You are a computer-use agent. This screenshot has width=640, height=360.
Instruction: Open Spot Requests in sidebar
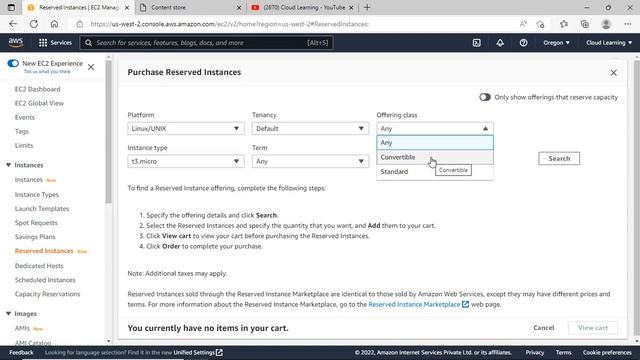click(36, 222)
